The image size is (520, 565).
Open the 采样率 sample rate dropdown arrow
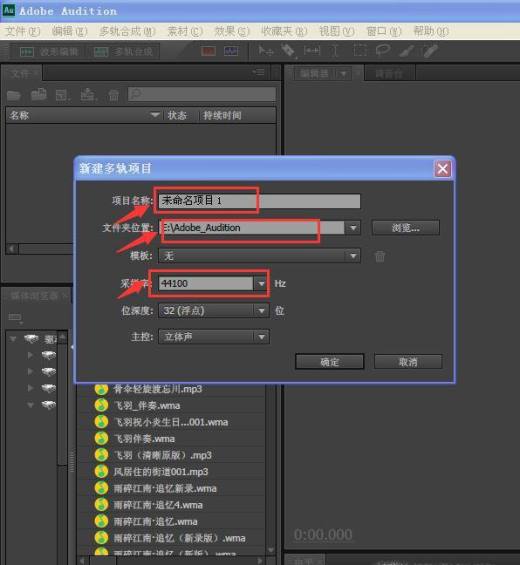coord(261,284)
